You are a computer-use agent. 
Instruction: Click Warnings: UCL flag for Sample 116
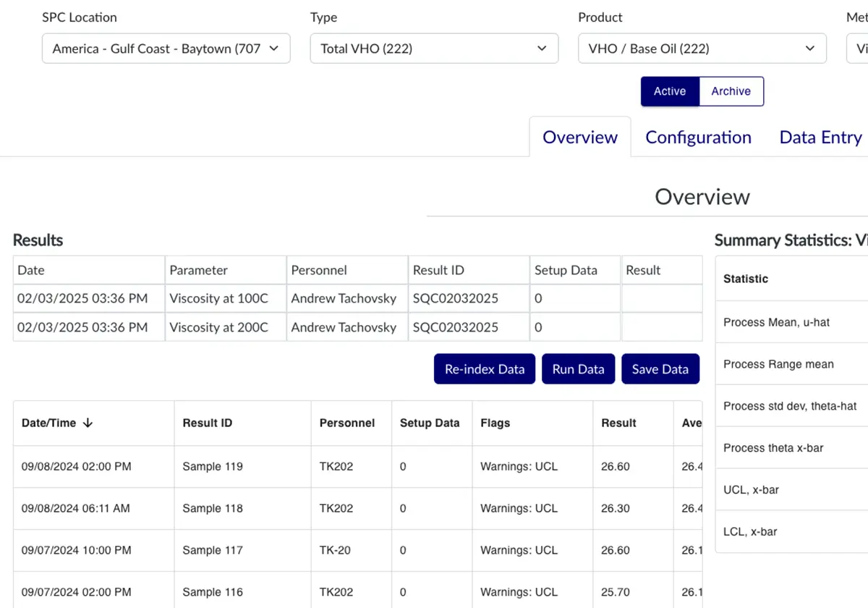[519, 593]
